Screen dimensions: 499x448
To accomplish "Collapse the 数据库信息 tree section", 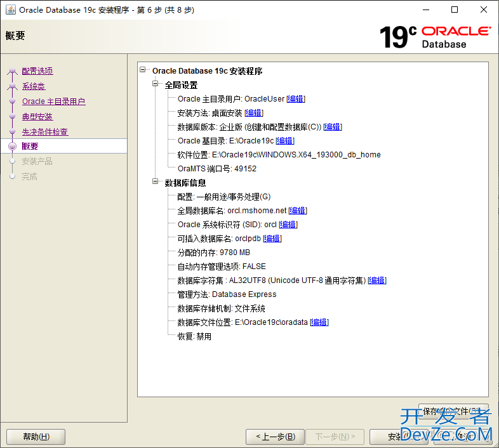I will [156, 181].
